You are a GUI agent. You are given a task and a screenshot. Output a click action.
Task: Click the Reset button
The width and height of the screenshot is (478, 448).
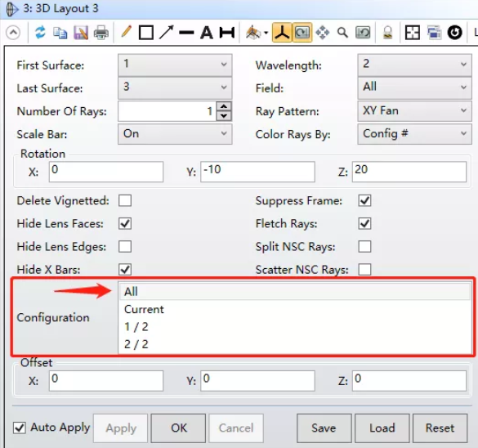[440, 428]
